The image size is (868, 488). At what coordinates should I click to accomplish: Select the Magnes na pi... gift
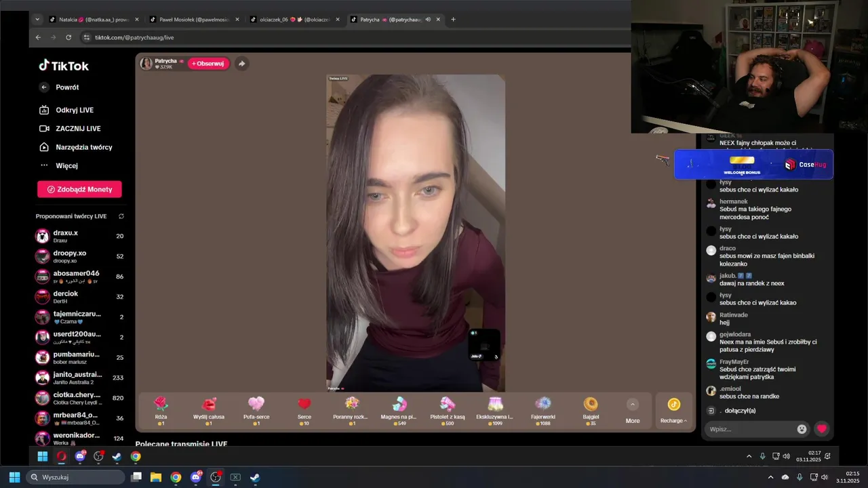[399, 411]
